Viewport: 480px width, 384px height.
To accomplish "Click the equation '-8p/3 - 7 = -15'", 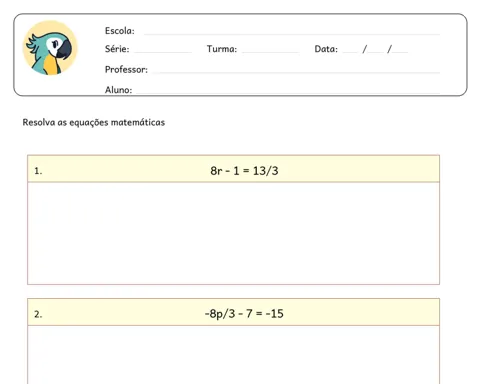I will [x=244, y=314].
